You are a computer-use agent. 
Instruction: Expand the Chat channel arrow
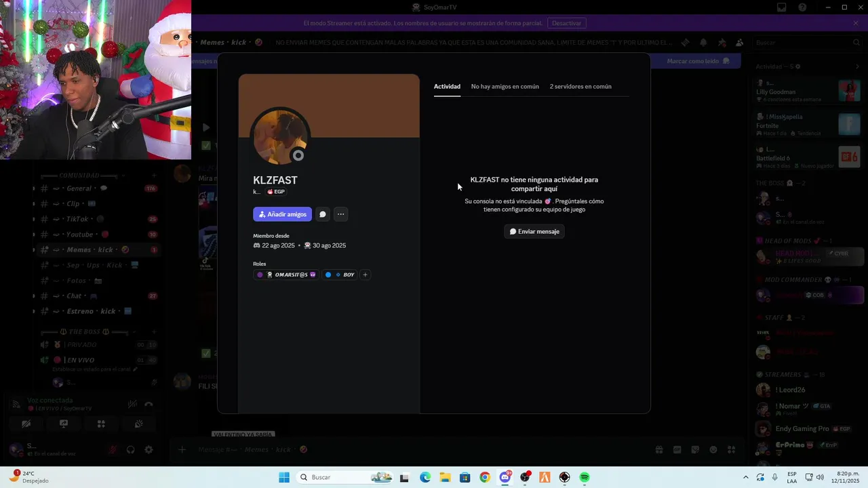34,296
